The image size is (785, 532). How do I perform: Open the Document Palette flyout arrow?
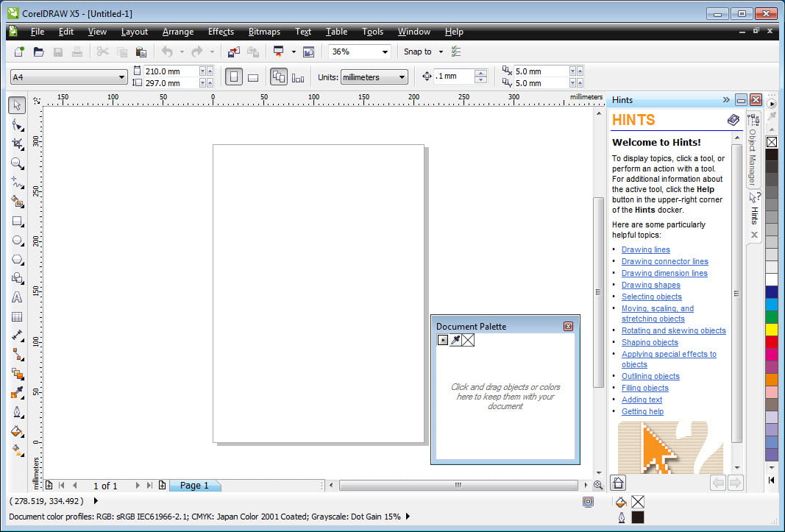[443, 340]
